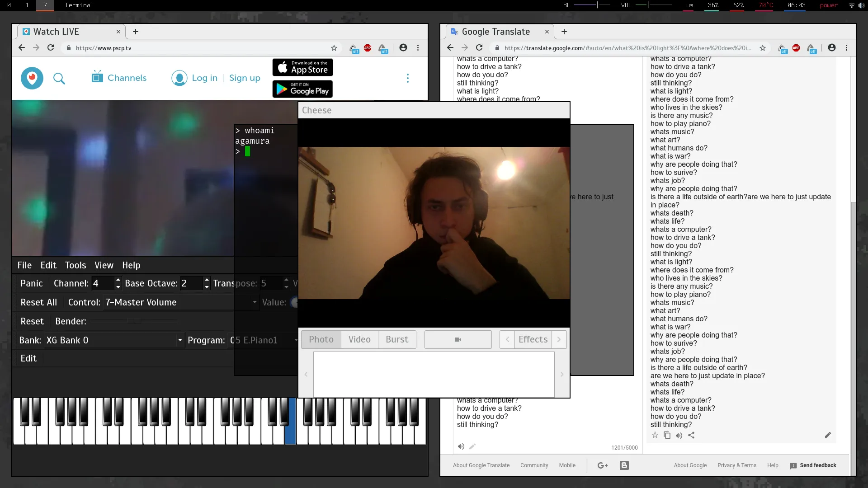Screen dimensions: 868x488
Task: Open the Tools menu in keyboard app
Action: click(75, 265)
